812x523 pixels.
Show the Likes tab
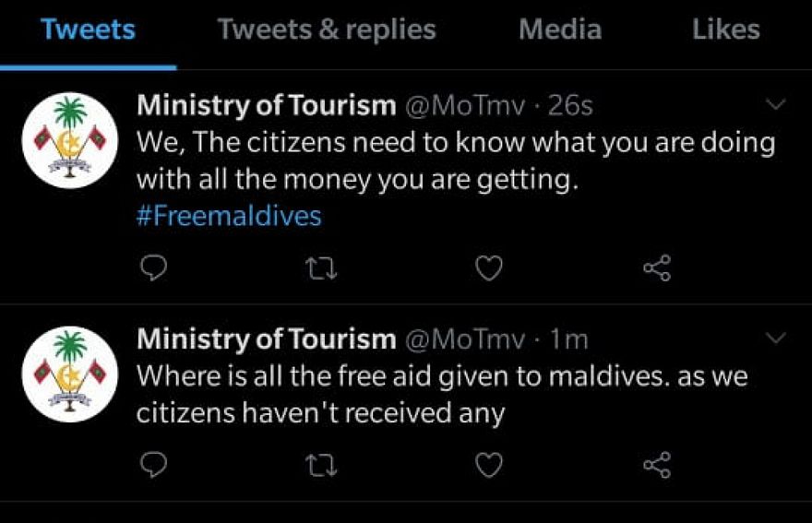pos(726,30)
